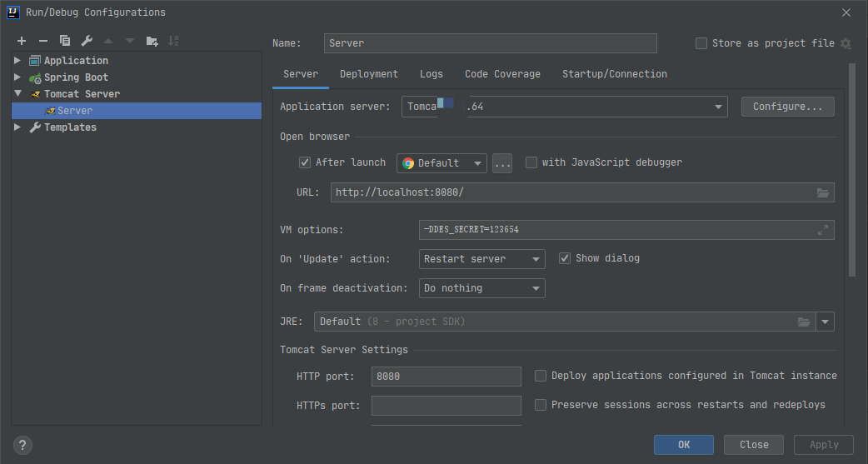Browse for URL using the folder icon
This screenshot has width=868, height=464.
coord(823,192)
